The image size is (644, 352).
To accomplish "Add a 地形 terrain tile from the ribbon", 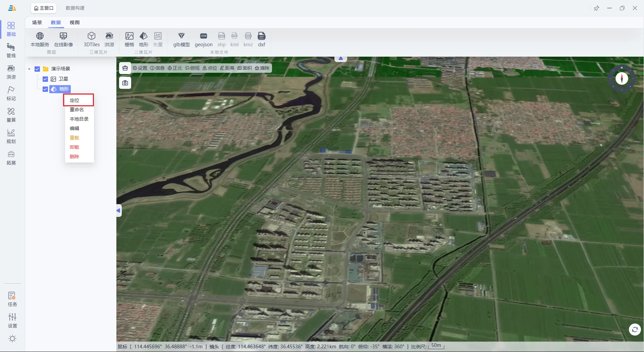I will 144,39.
